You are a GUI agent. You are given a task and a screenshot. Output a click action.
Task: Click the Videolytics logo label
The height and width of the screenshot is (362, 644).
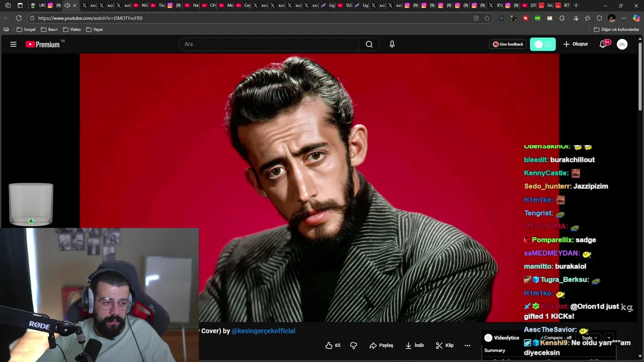502,338
